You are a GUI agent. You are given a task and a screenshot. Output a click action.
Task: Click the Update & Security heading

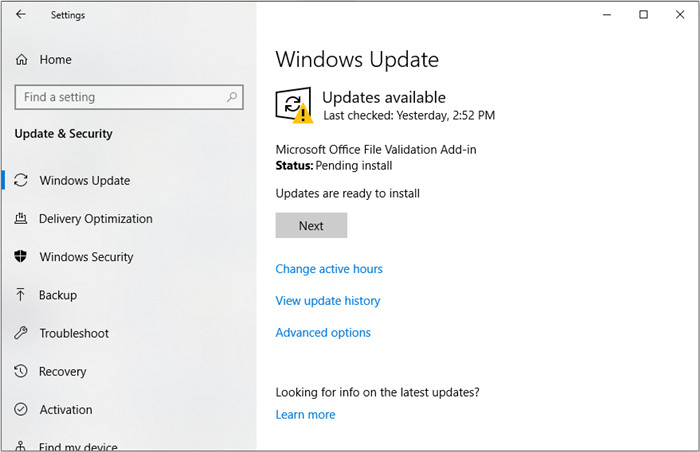pos(63,134)
